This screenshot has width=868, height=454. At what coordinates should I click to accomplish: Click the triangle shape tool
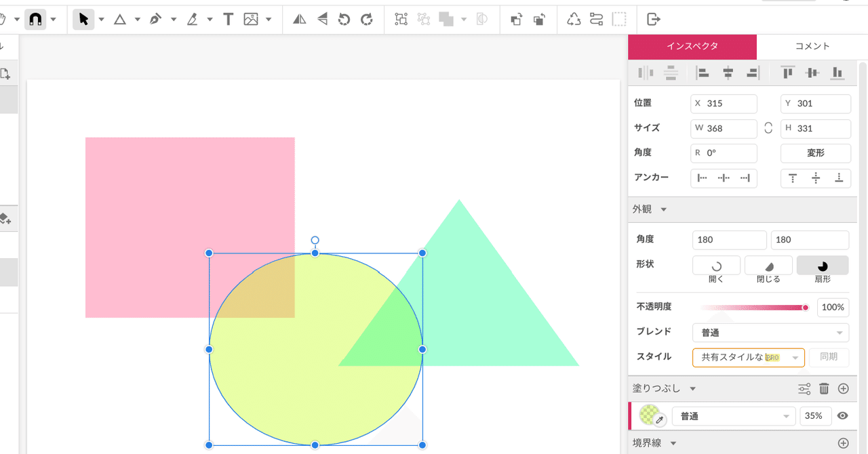point(120,20)
